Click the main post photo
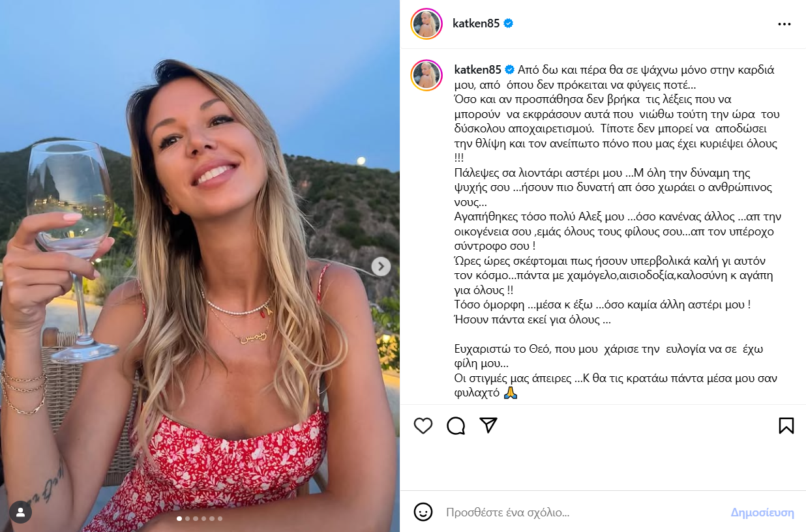 200,266
